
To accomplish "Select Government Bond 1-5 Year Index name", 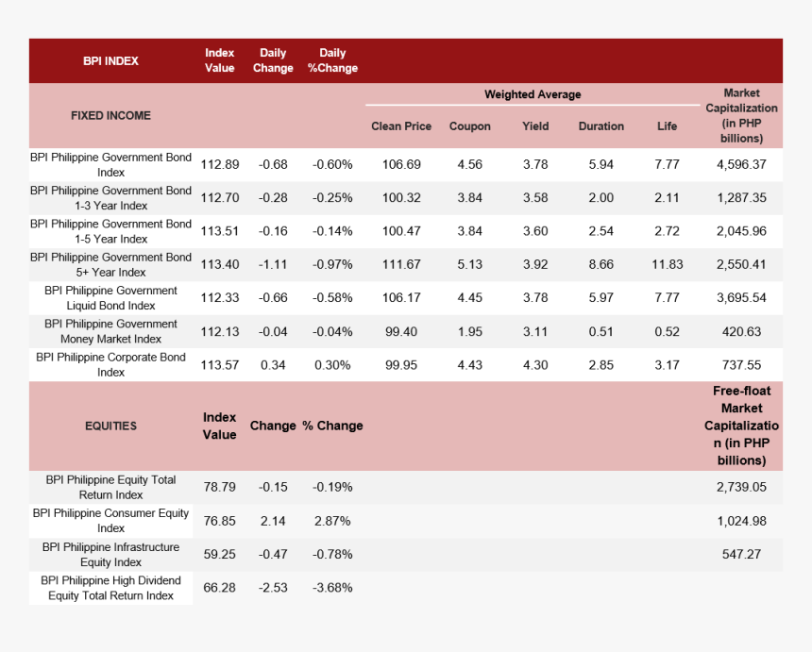I will coord(110,231).
